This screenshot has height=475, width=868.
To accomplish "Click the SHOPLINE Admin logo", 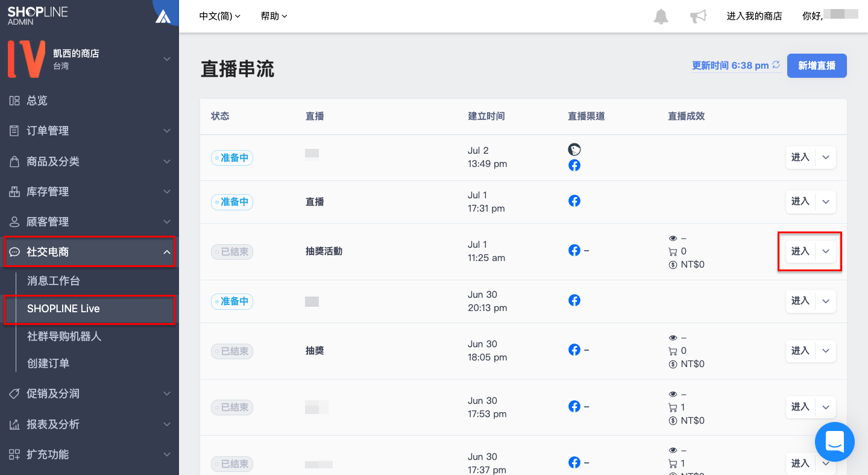I will click(38, 16).
